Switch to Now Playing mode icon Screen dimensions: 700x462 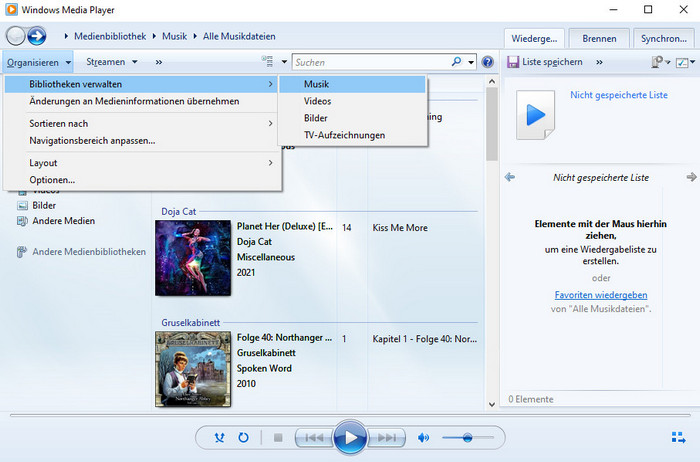[679, 437]
